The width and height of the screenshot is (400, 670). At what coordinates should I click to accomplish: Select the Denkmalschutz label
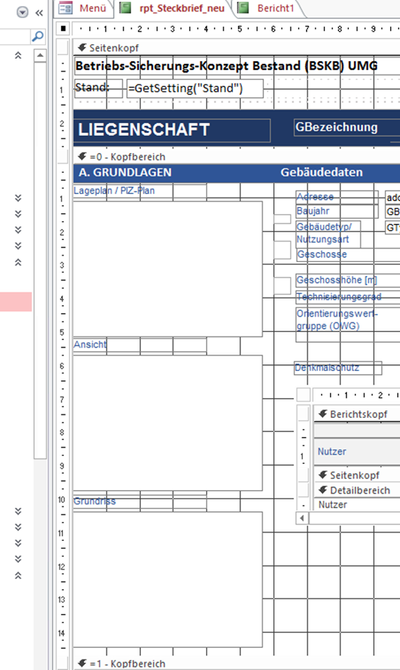click(x=338, y=368)
